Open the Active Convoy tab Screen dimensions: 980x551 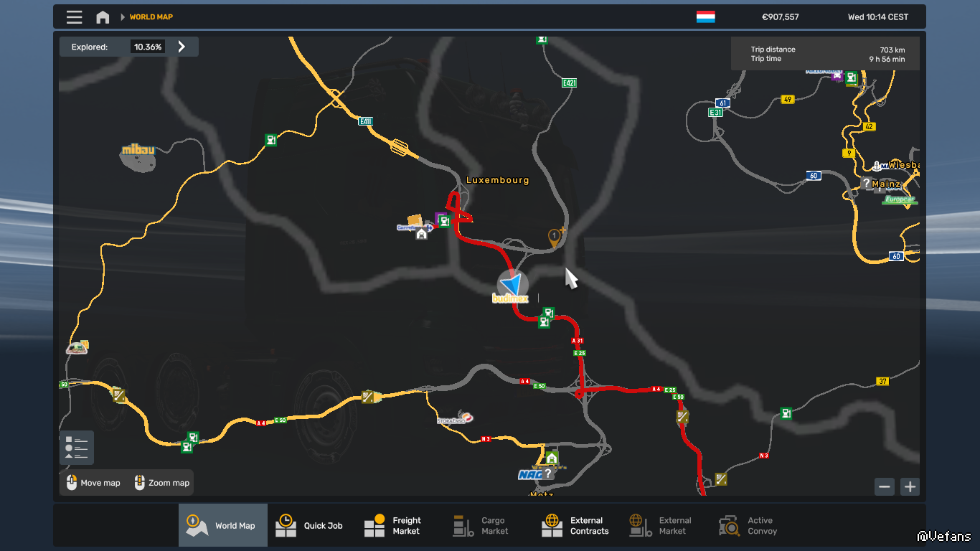[x=757, y=526]
